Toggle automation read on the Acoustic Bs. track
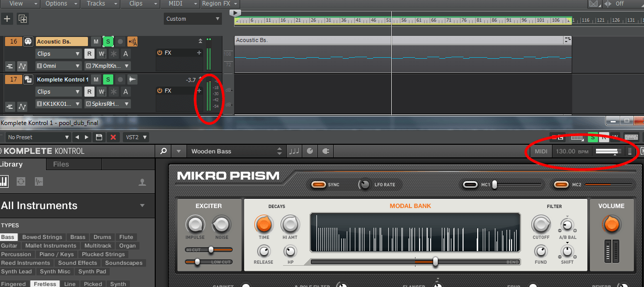 (89, 54)
